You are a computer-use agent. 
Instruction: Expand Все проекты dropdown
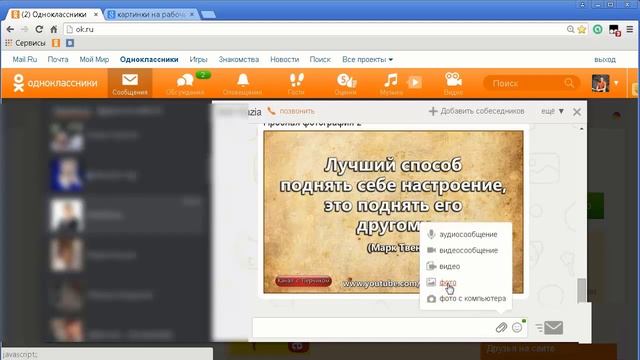point(367,60)
